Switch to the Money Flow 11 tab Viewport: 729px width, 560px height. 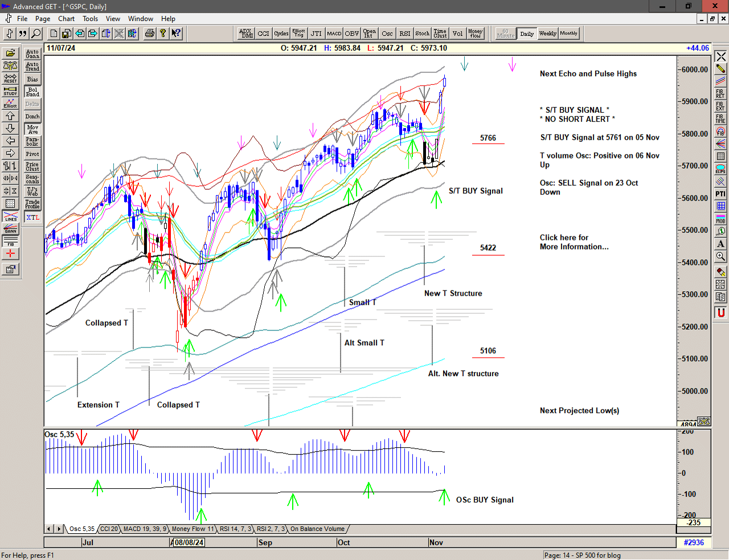193,529
